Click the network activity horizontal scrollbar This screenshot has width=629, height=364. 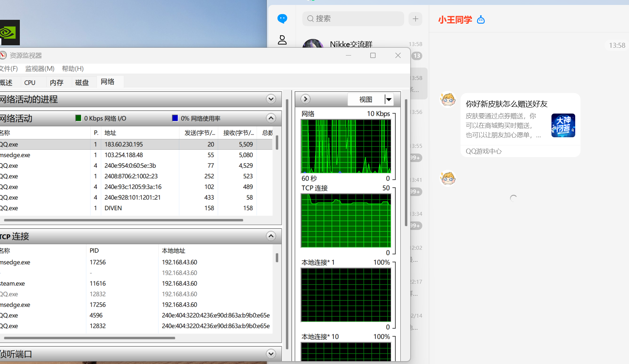click(123, 220)
